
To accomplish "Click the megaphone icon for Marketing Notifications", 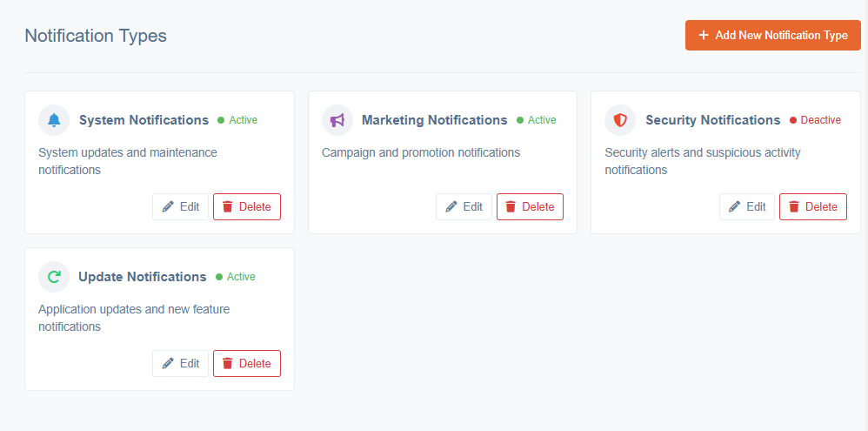I will point(337,120).
